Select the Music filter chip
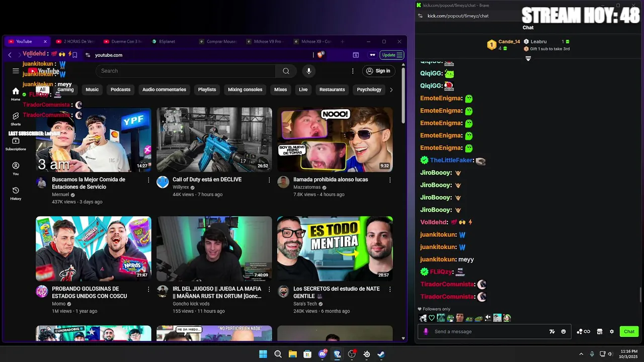Screen dimensions: 644x362 pyautogui.click(x=92, y=89)
